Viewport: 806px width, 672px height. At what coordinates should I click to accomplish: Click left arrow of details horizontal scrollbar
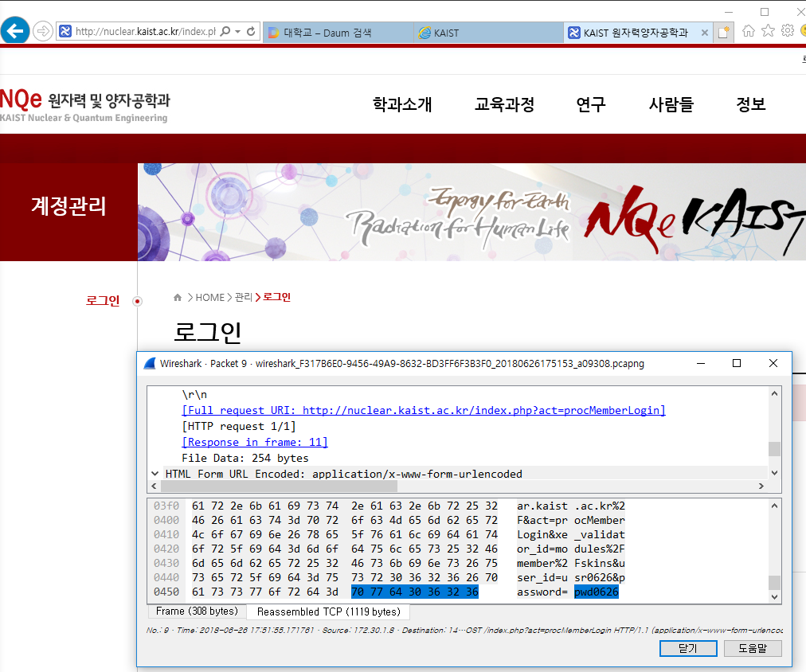point(154,486)
